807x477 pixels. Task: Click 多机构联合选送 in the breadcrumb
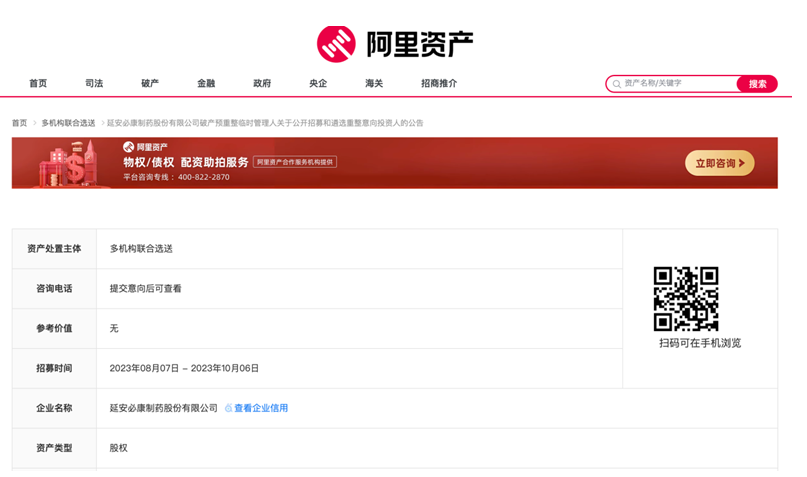click(x=68, y=123)
